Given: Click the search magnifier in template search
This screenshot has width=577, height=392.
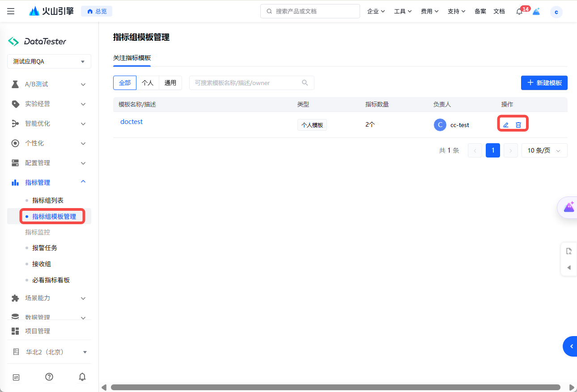Looking at the screenshot, I should coord(305,83).
